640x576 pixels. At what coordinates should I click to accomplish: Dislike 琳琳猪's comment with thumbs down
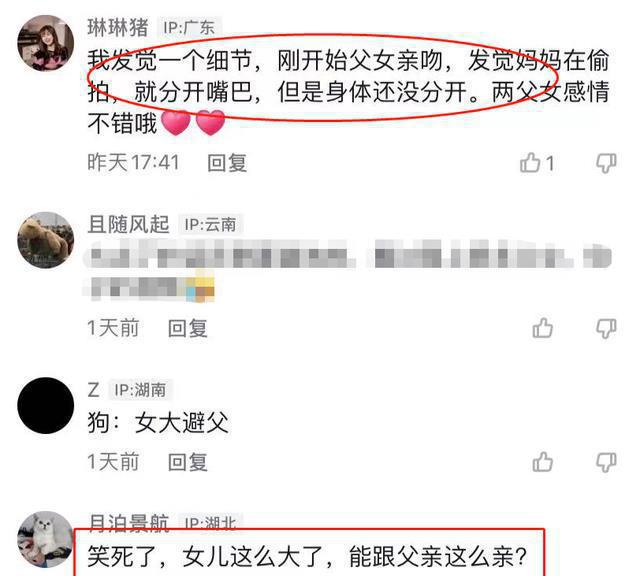[606, 163]
